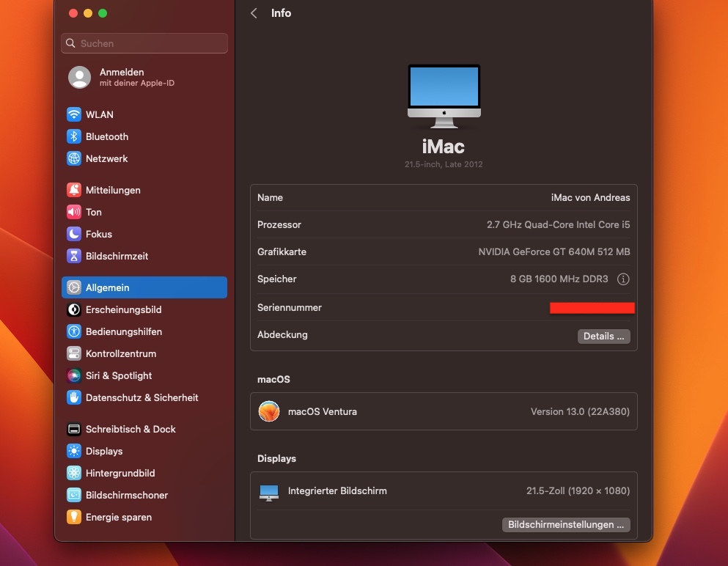Viewport: 728px width, 566px height.
Task: Click the Datenschutz & Sicherheit label
Action: click(x=141, y=397)
